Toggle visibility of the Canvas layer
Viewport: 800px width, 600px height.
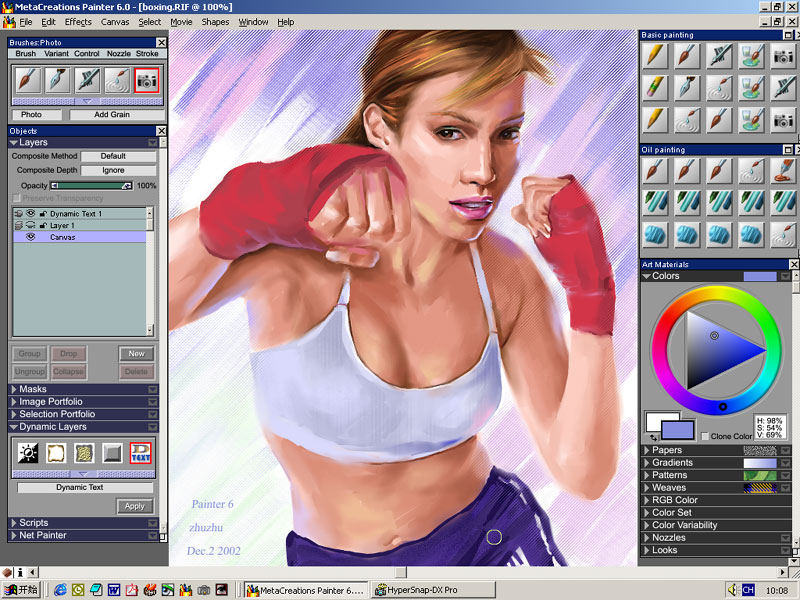(30, 237)
